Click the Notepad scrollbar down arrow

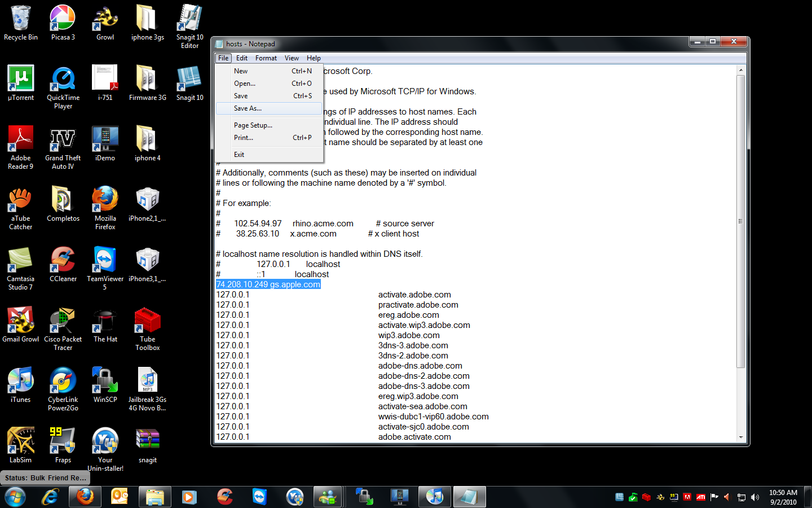click(x=741, y=437)
